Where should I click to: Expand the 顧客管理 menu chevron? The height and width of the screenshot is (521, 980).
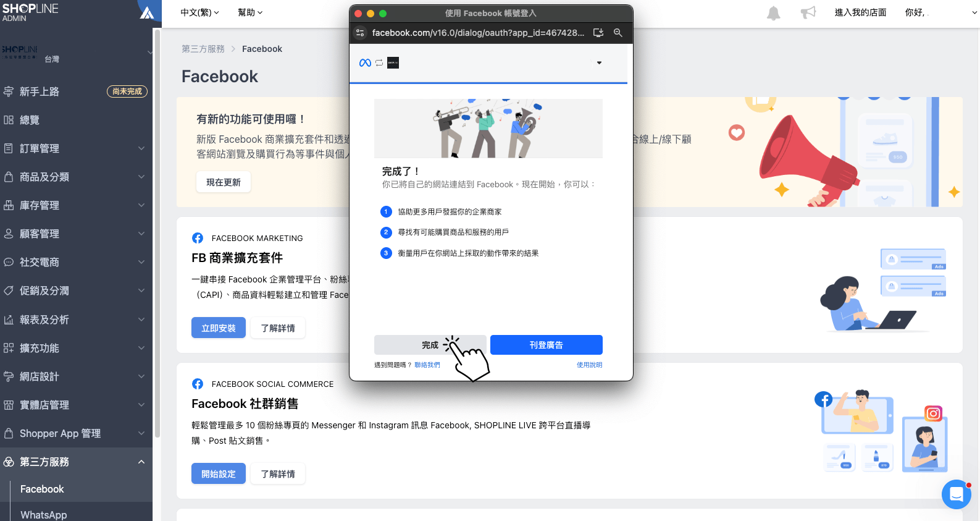(141, 234)
